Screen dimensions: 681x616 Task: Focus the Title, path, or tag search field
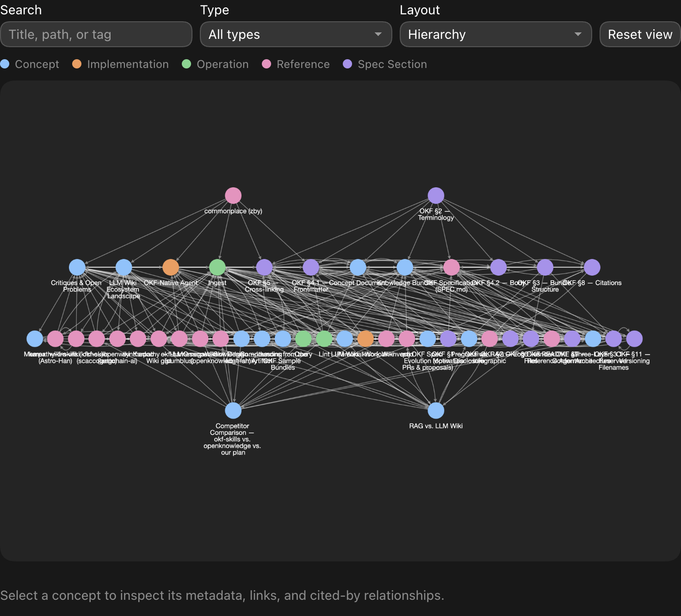pos(96,34)
